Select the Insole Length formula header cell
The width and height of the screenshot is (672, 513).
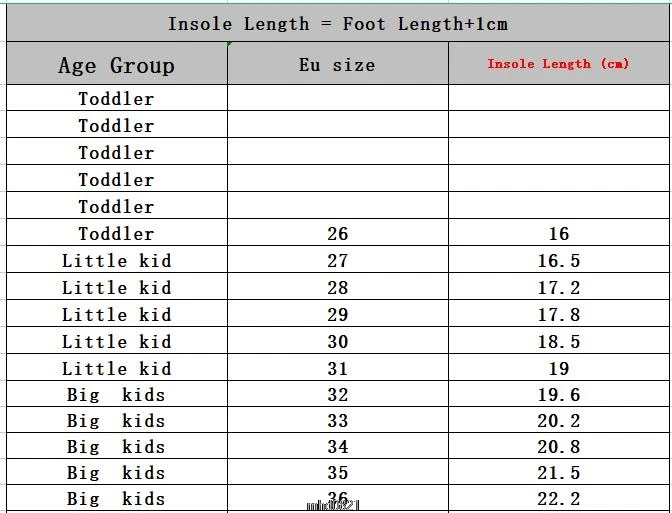pos(338,23)
